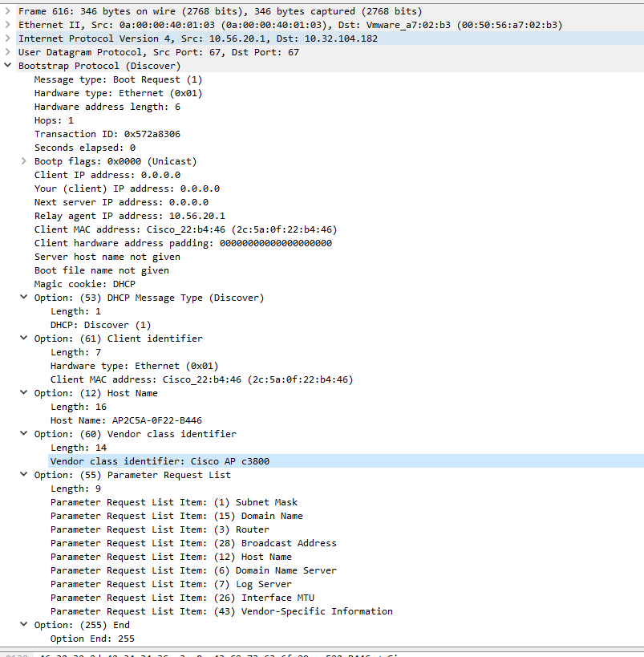Select request list item '(7) Log Server'

[171, 584]
